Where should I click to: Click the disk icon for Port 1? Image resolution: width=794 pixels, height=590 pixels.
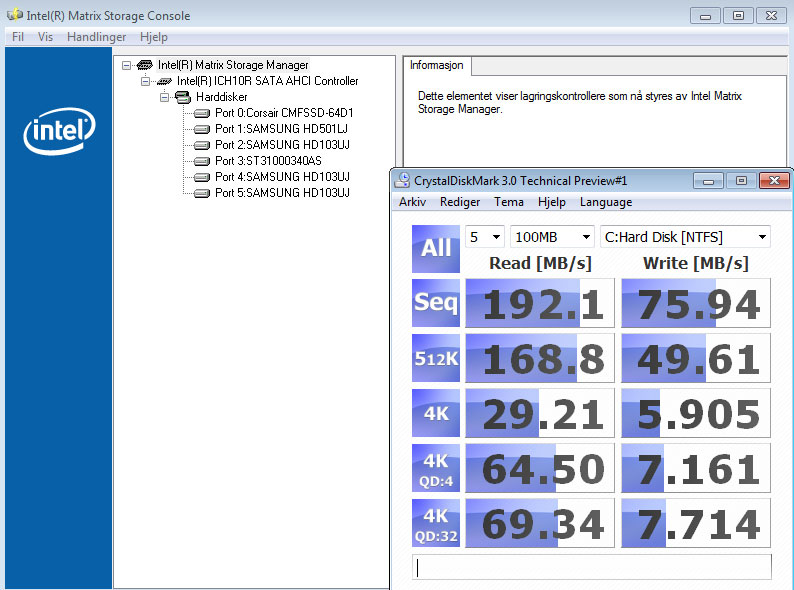click(202, 129)
